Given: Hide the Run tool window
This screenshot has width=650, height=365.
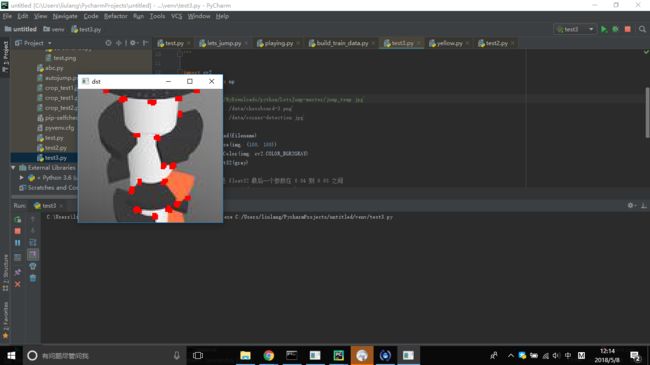Looking at the screenshot, I should pyautogui.click(x=644, y=205).
